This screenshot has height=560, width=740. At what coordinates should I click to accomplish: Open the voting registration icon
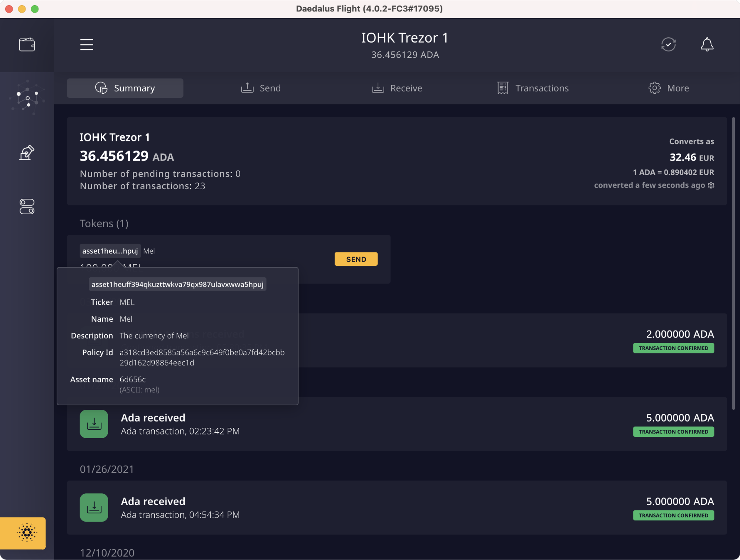[x=27, y=153]
